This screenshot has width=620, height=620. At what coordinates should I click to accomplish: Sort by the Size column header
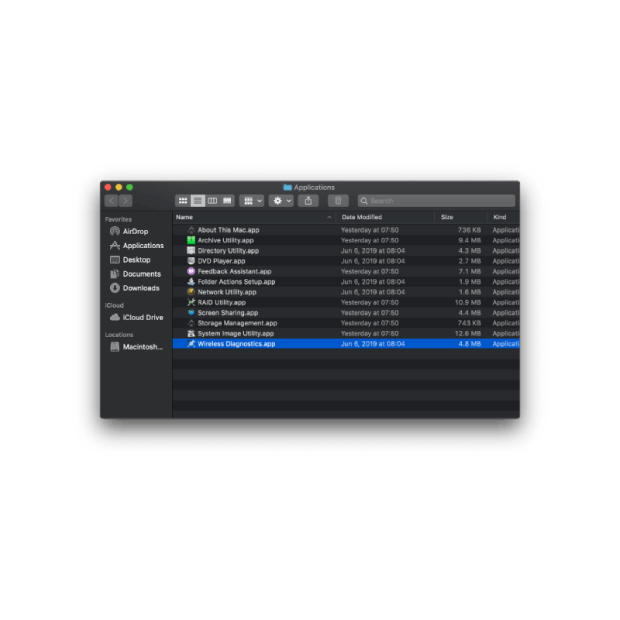(460, 217)
